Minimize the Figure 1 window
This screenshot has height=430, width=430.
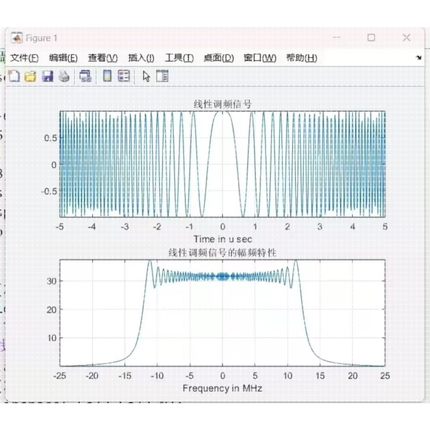pyautogui.click(x=337, y=37)
